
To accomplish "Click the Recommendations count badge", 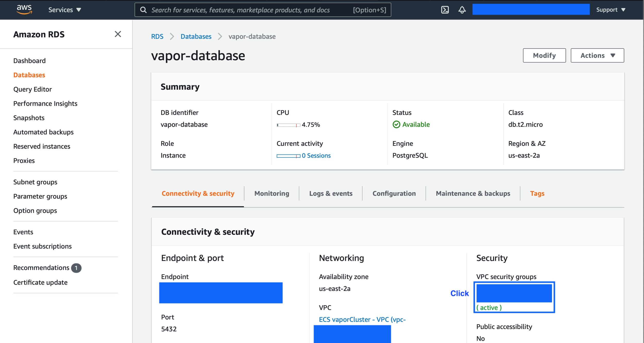I will pos(76,268).
